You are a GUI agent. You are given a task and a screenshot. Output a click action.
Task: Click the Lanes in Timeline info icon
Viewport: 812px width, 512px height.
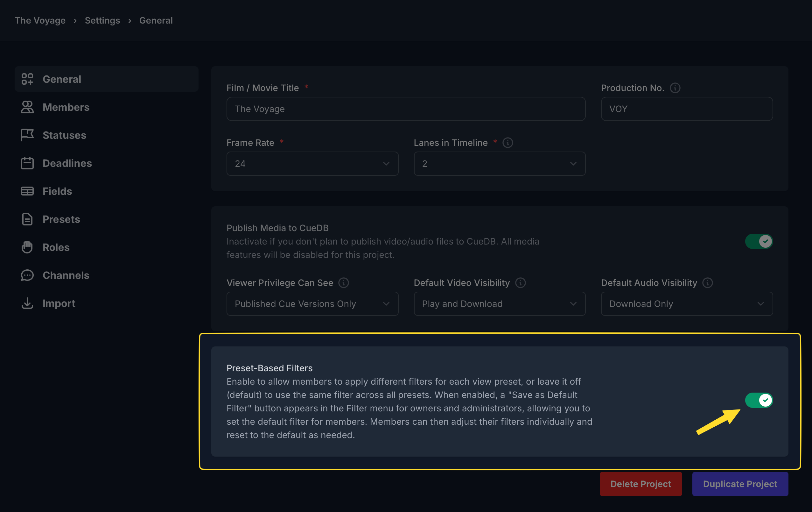507,143
